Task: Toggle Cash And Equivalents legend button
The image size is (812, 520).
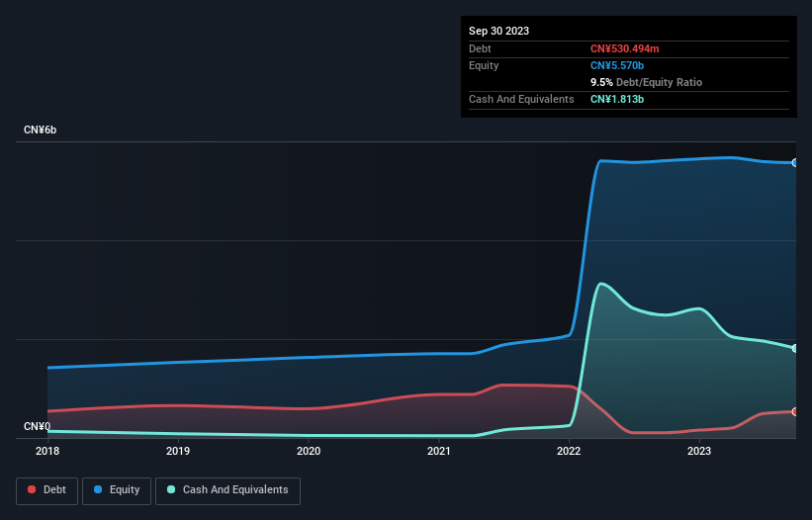Action: click(227, 490)
